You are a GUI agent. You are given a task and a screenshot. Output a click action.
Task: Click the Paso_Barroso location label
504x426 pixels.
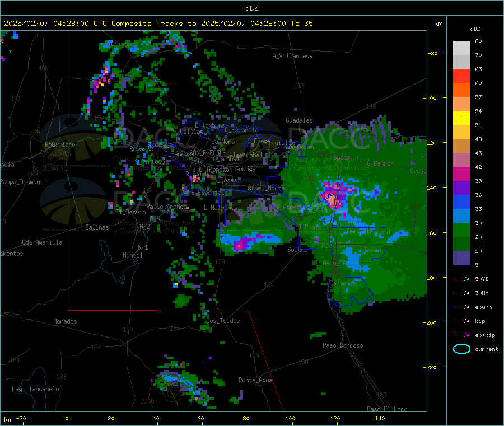(x=343, y=345)
